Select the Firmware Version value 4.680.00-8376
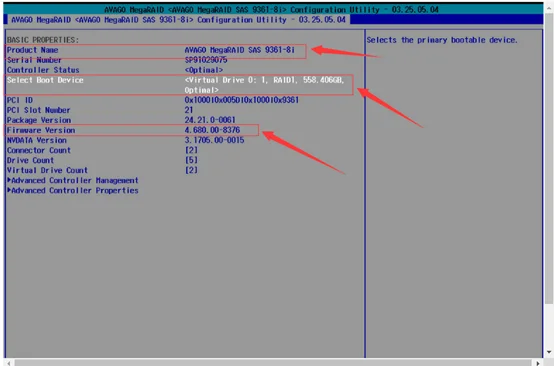 [x=212, y=130]
